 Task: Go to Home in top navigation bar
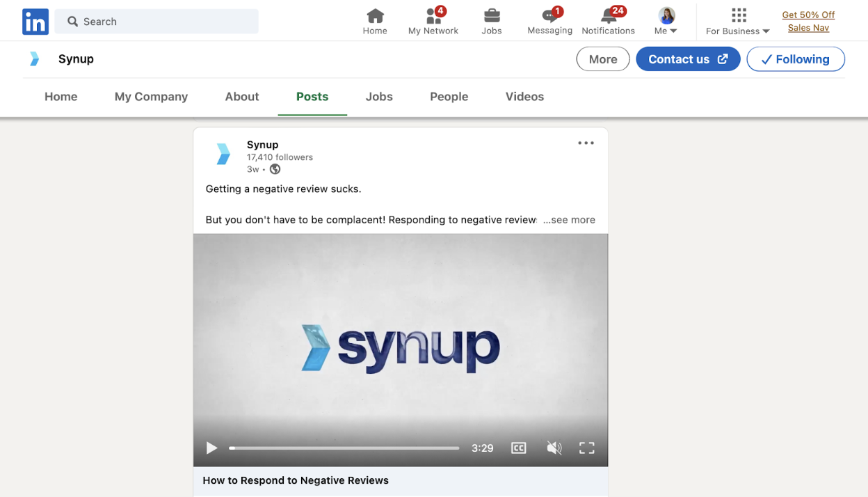pos(375,22)
